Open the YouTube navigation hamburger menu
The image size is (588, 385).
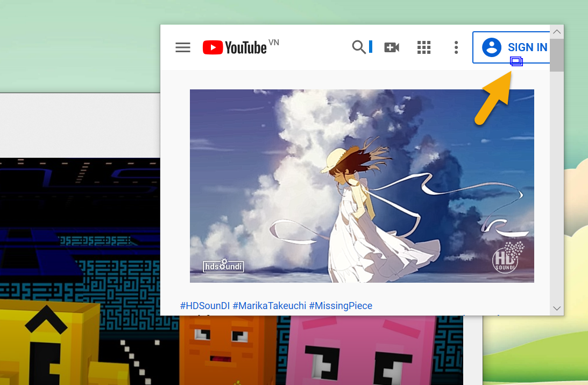(x=182, y=47)
